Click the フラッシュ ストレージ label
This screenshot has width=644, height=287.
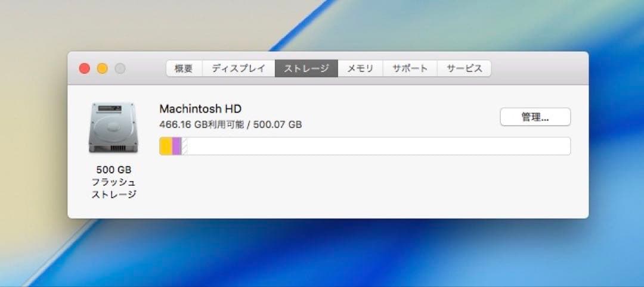114,189
